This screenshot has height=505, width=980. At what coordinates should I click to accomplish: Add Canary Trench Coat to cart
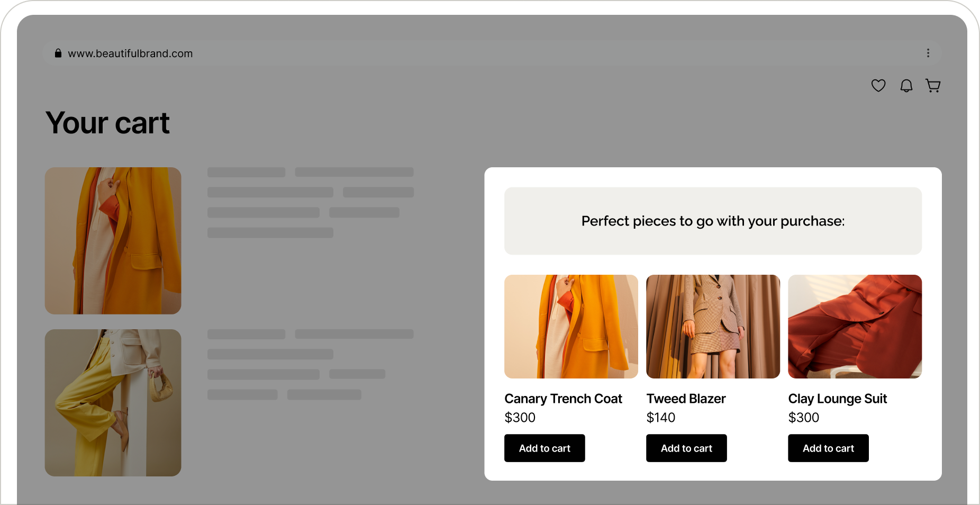click(x=545, y=448)
